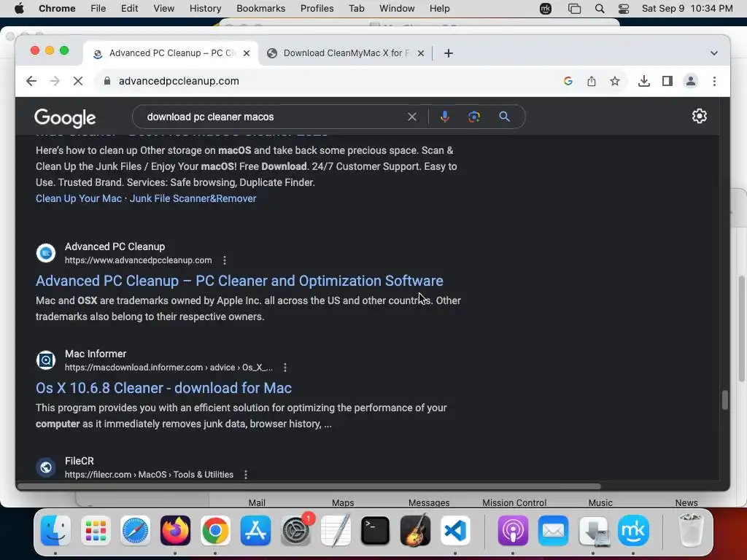This screenshot has height=560, width=747.
Task: Open Junk File Scanner&Remover link
Action: tap(193, 198)
